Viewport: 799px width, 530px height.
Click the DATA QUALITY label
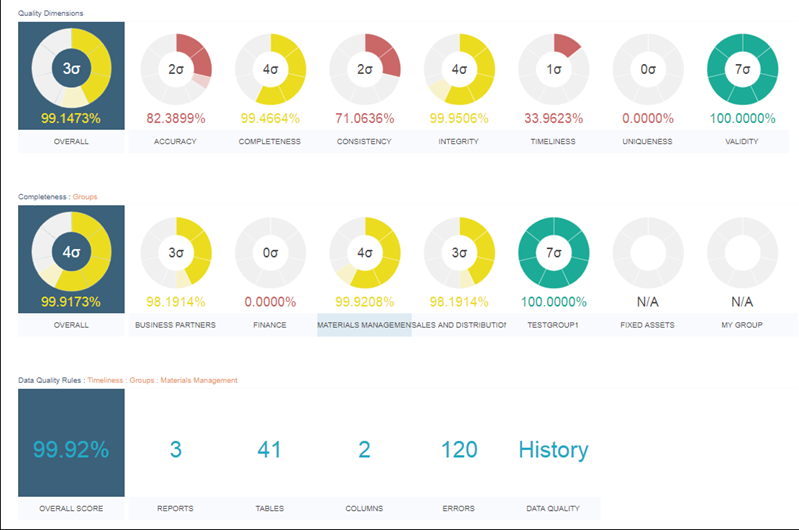(553, 509)
